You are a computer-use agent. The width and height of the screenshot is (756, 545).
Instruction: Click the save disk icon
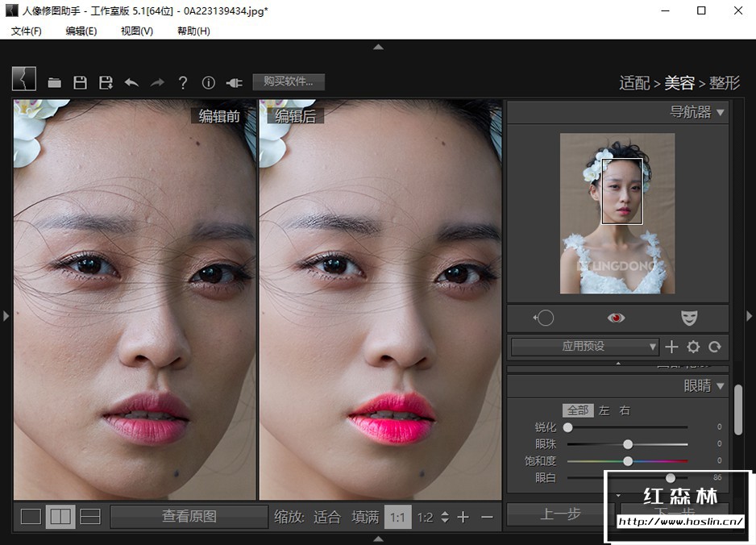(x=80, y=82)
